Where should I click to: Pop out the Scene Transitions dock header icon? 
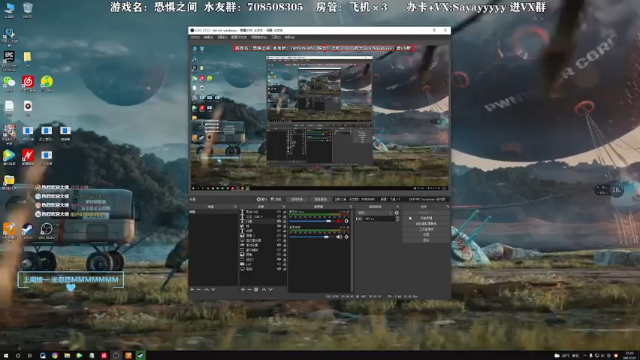pyautogui.click(x=398, y=207)
